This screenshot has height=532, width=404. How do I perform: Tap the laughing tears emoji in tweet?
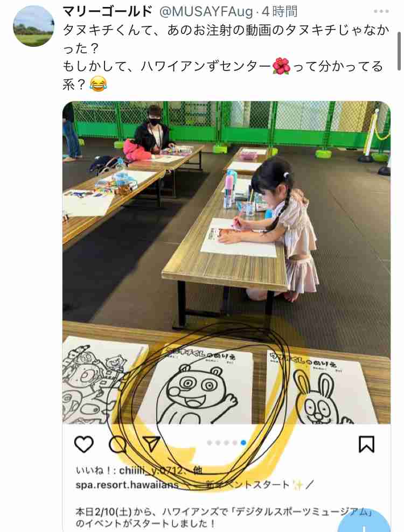99,84
